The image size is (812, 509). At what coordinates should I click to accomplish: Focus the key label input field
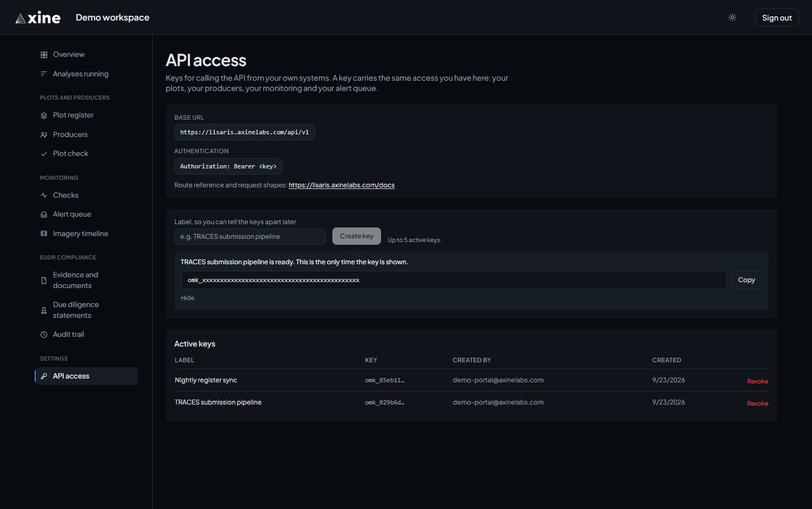pos(250,237)
